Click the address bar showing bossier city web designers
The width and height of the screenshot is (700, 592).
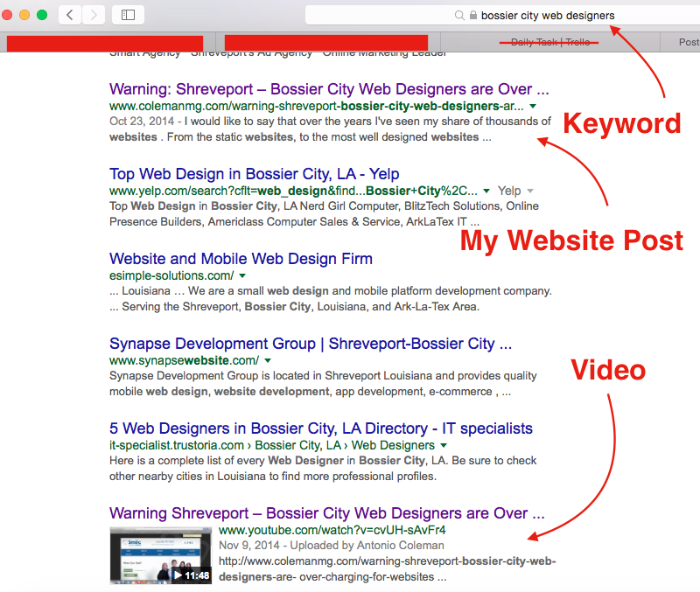point(502,16)
